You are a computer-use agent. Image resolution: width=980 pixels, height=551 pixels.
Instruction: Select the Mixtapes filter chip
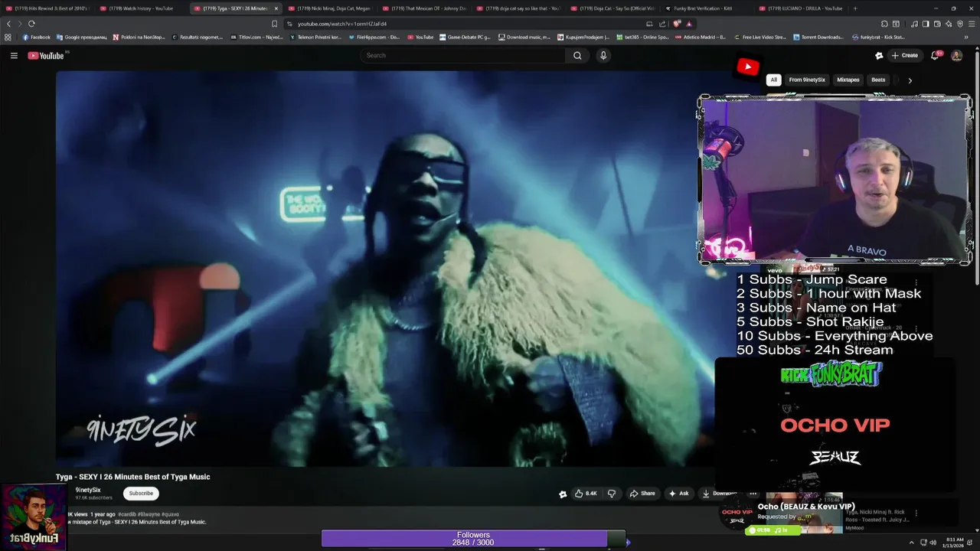[848, 80]
